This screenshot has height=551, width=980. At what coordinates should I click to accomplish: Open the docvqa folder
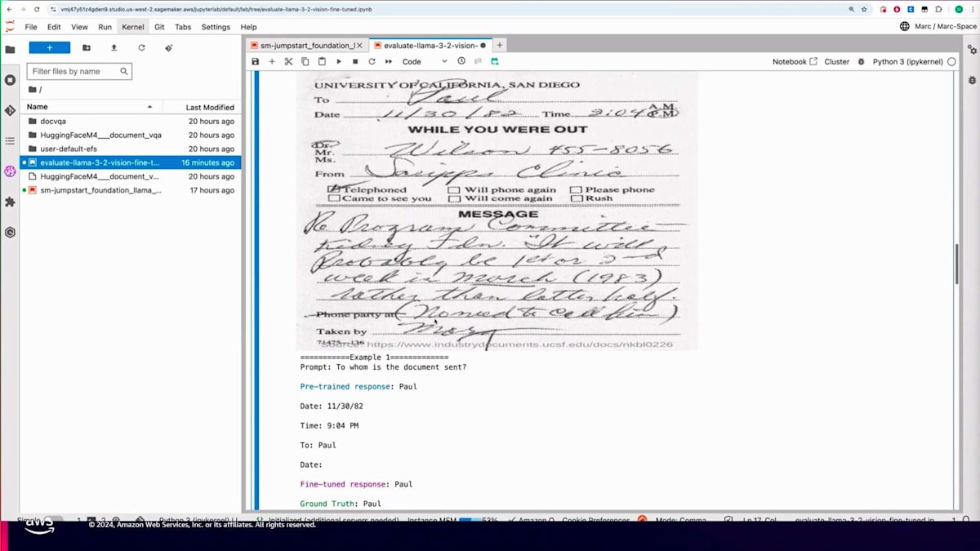pyautogui.click(x=131, y=121)
